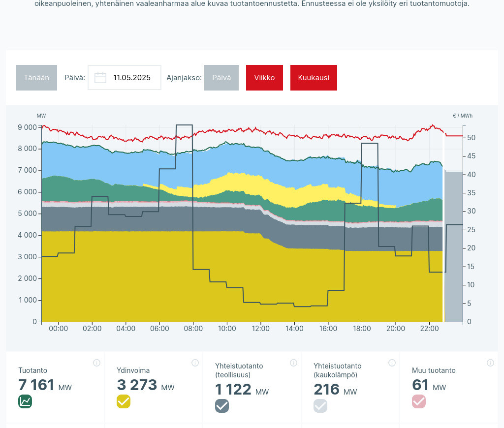Viewport: 504px width, 428px height.
Task: Toggle the yellow Ydinvoima checkbox
Action: (x=124, y=401)
